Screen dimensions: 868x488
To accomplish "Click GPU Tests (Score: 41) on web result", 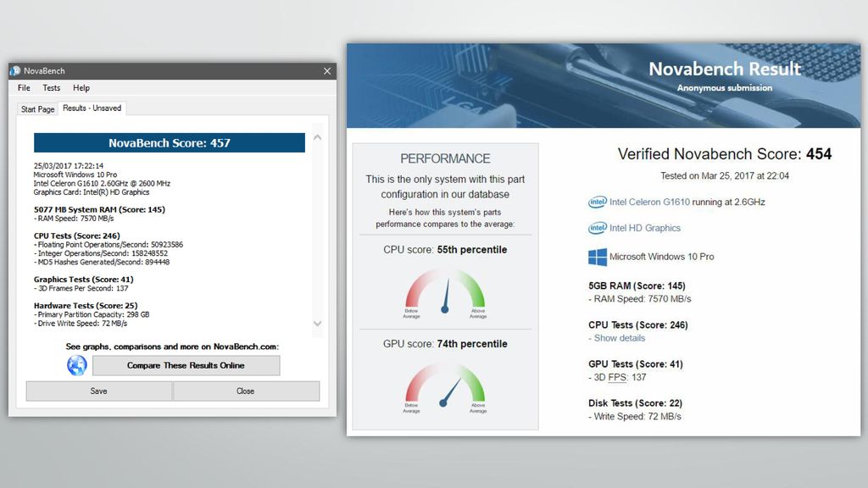I will (636, 364).
